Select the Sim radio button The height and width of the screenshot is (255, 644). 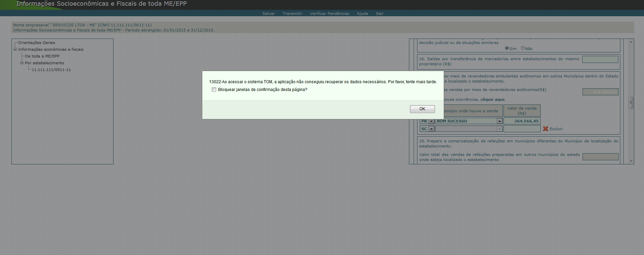pos(507,48)
